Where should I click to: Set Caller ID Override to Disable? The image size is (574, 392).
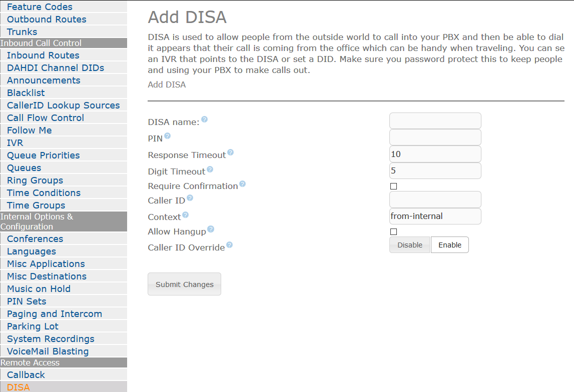[409, 245]
